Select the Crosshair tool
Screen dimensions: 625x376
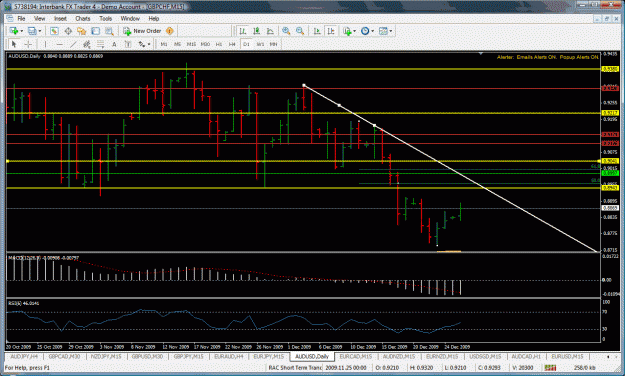tap(28, 44)
